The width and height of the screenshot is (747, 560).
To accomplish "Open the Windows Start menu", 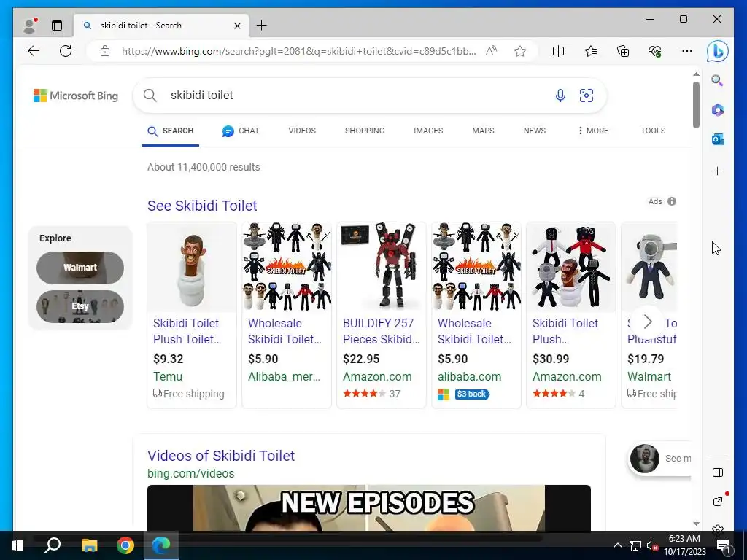I will (x=18, y=545).
